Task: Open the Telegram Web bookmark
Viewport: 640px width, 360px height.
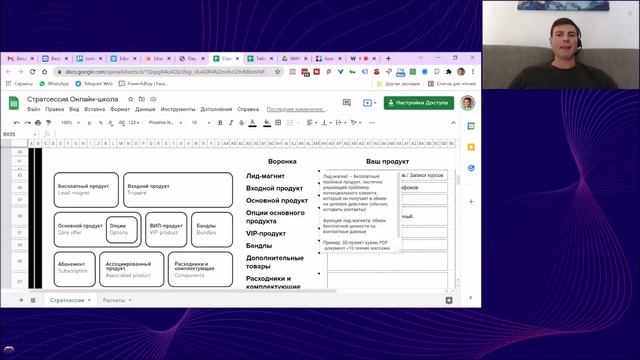Action: [94, 83]
